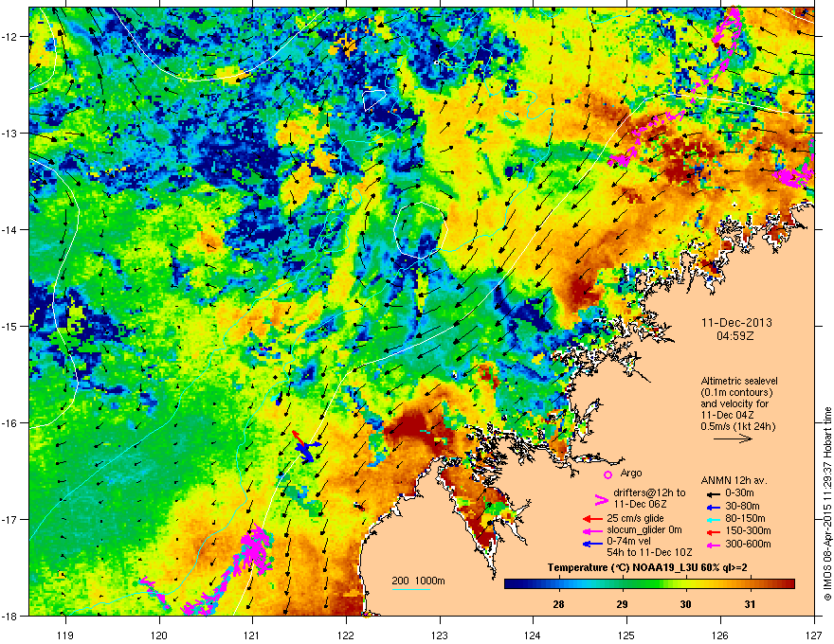Click the latitude tick label -16

coord(10,423)
